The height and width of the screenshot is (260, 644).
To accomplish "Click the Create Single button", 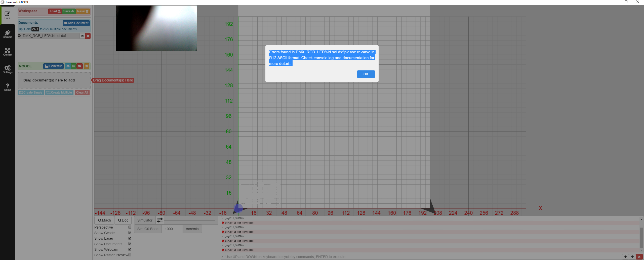I will (x=30, y=92).
